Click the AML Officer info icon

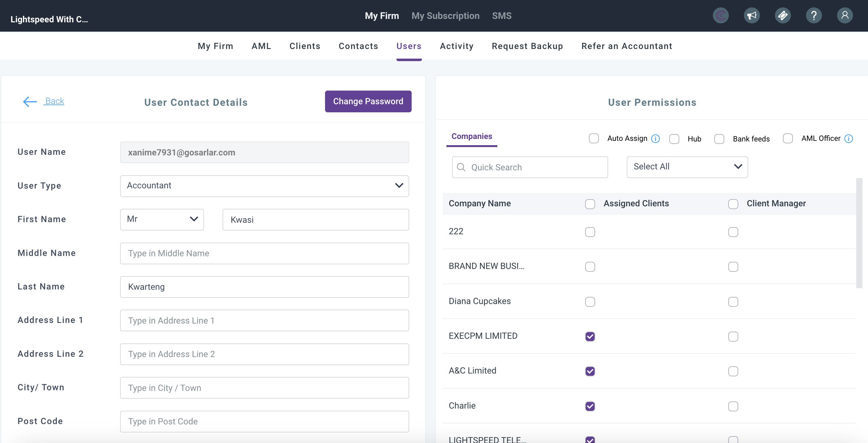click(x=848, y=139)
